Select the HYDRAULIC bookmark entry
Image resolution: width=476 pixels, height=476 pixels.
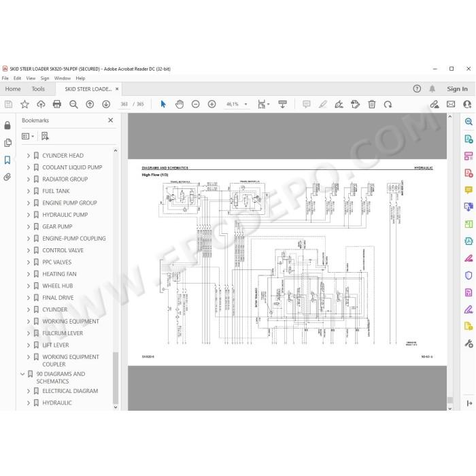[56, 403]
